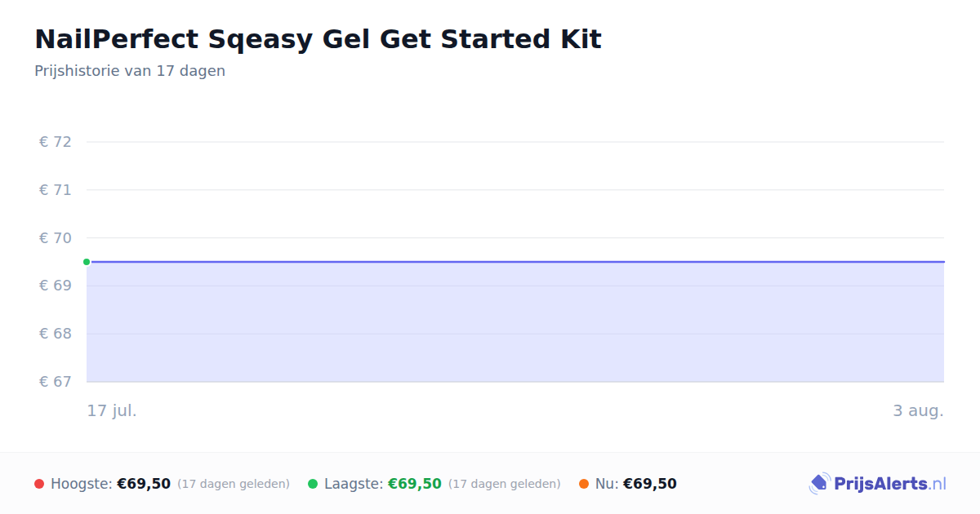Click the Nu €69,50 current price
This screenshot has width=980, height=514.
(650, 484)
